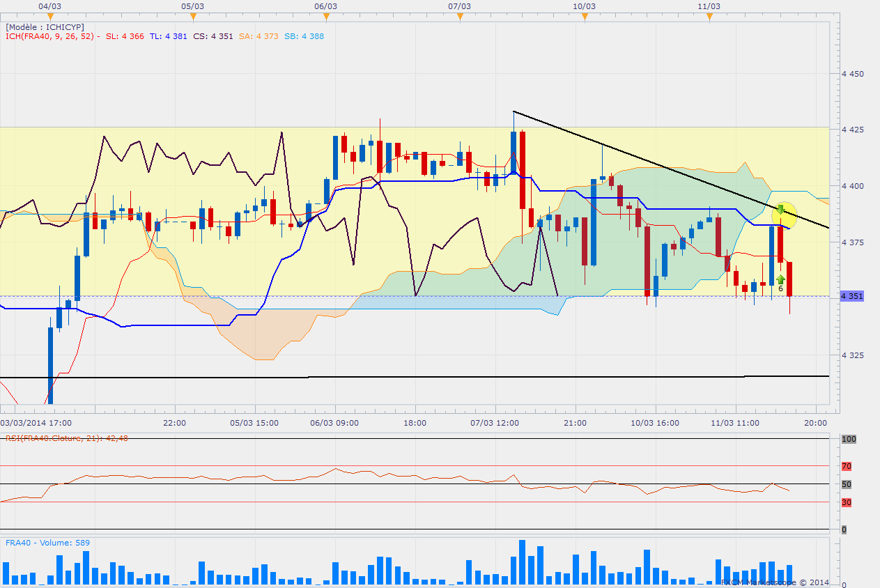Click the 4 400 price axis label
The width and height of the screenshot is (880, 588).
(853, 186)
